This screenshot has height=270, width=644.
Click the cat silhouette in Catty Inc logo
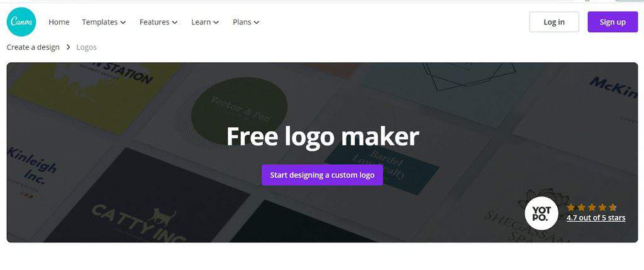pyautogui.click(x=162, y=215)
